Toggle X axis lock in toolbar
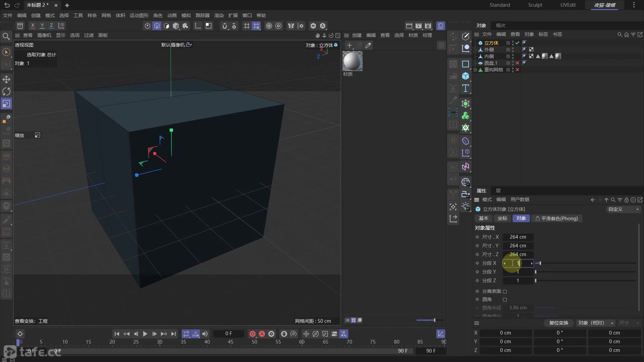The image size is (644, 362). click(x=33, y=25)
